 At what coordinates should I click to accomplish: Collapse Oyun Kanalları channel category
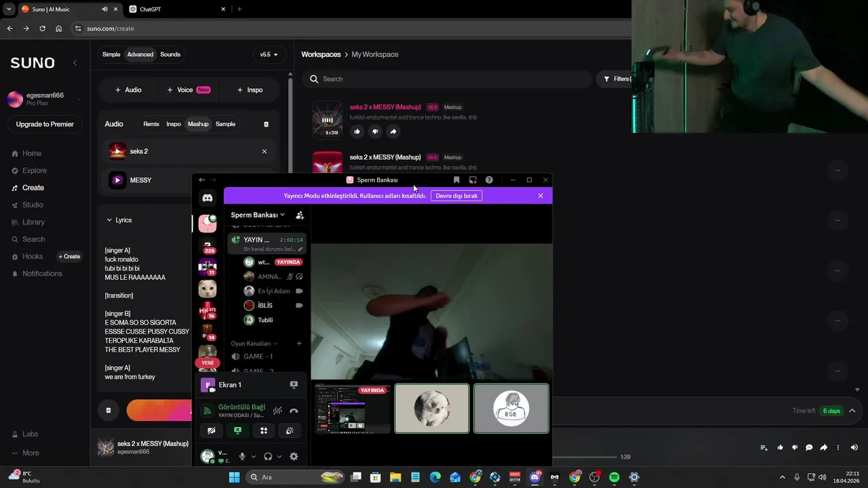[x=254, y=344]
